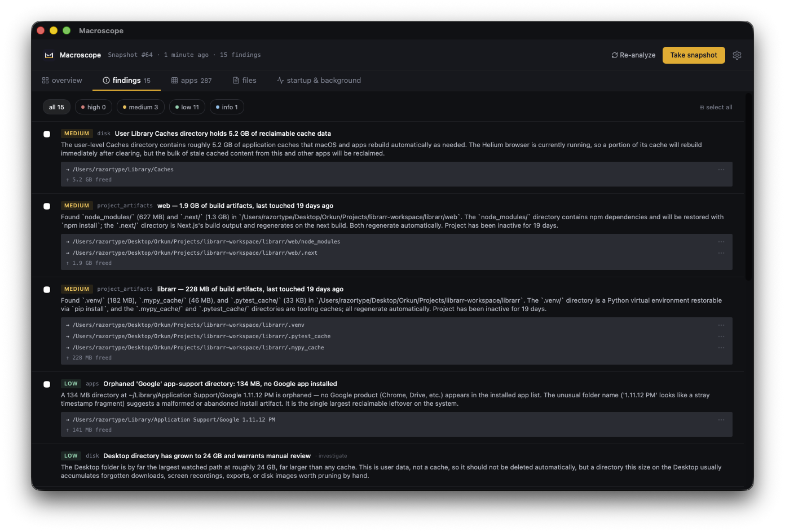Check the librarr build artifacts finding
The height and width of the screenshot is (532, 785).
(x=47, y=290)
